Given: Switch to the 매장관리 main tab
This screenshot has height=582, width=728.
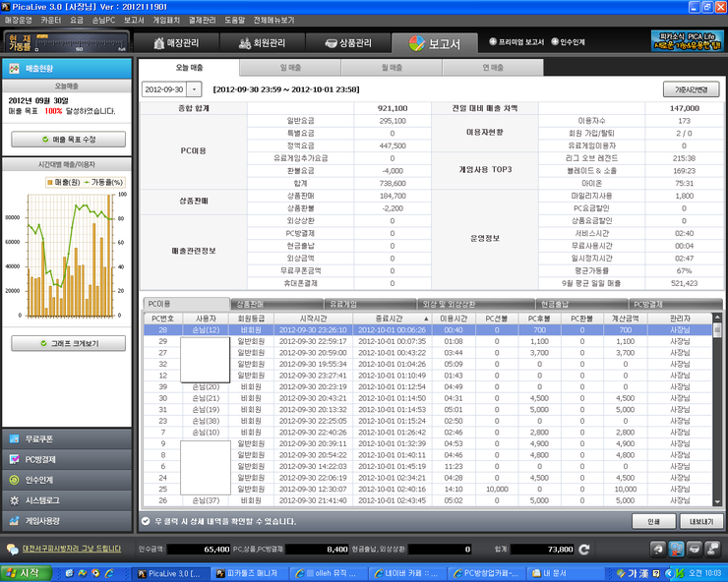Looking at the screenshot, I should coord(176,43).
